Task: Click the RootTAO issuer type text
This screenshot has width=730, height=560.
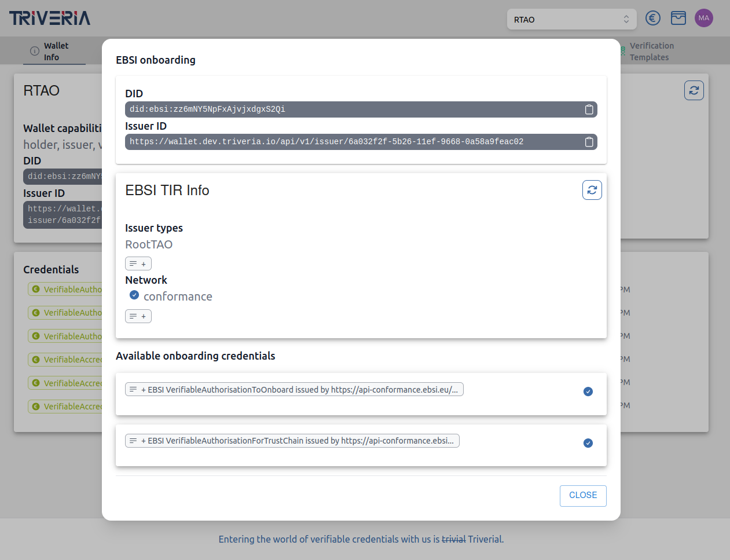Action: click(149, 244)
